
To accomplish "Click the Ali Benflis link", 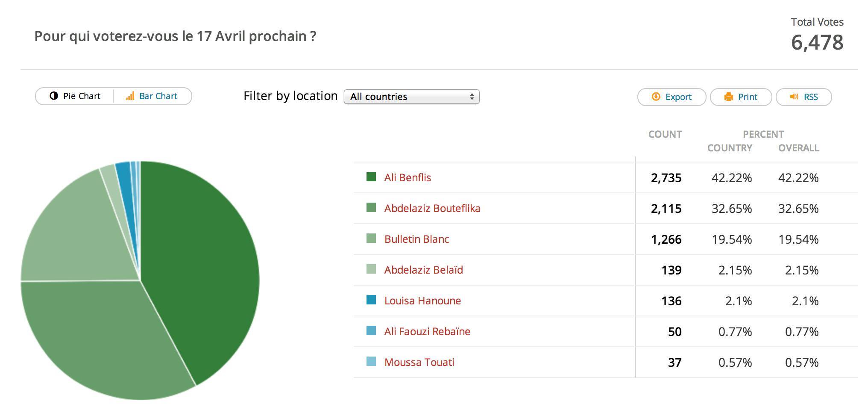I will pos(408,177).
